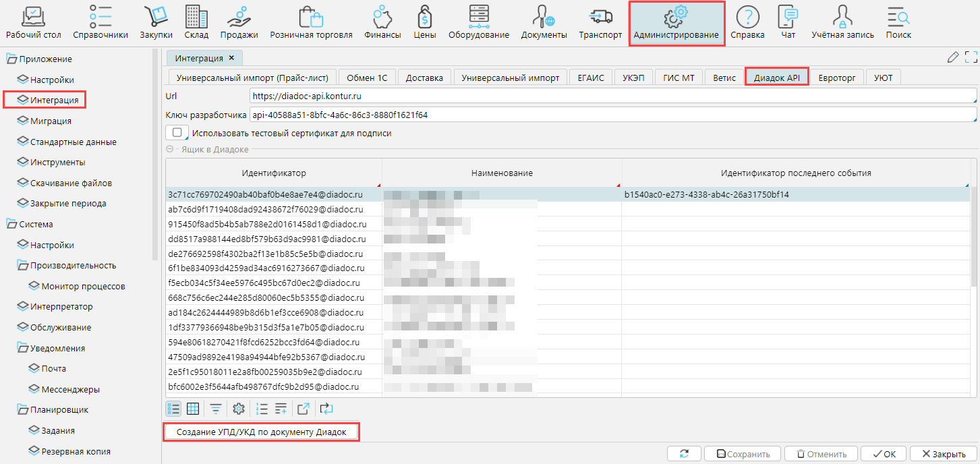Click the gear settings icon under the table
The image size is (980, 464).
(238, 408)
